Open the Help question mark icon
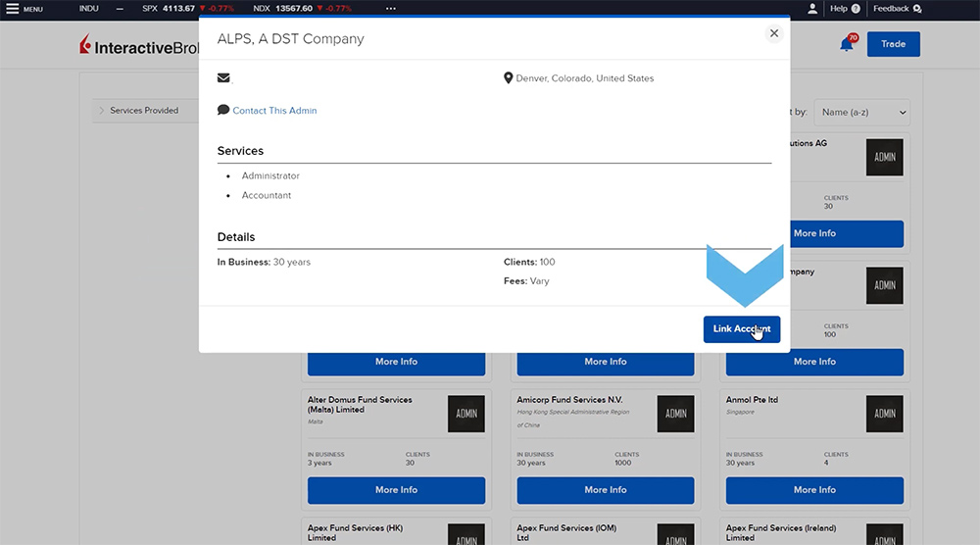 tap(856, 9)
